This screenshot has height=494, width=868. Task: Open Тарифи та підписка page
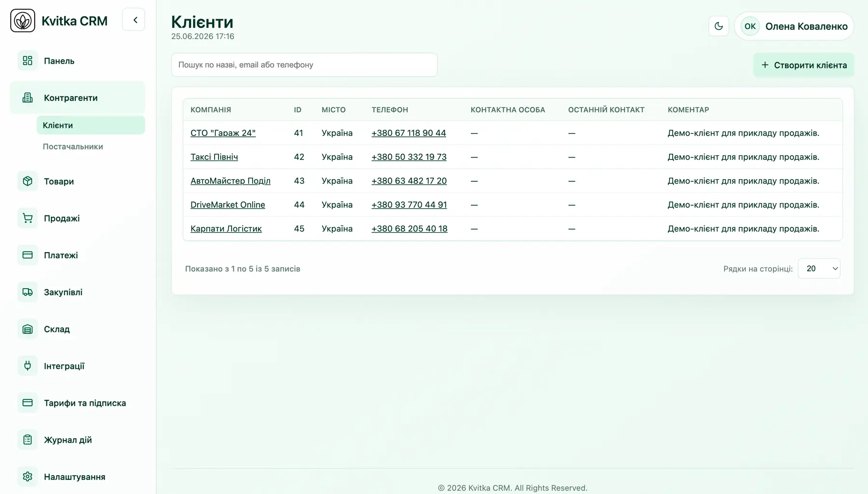(x=77, y=403)
